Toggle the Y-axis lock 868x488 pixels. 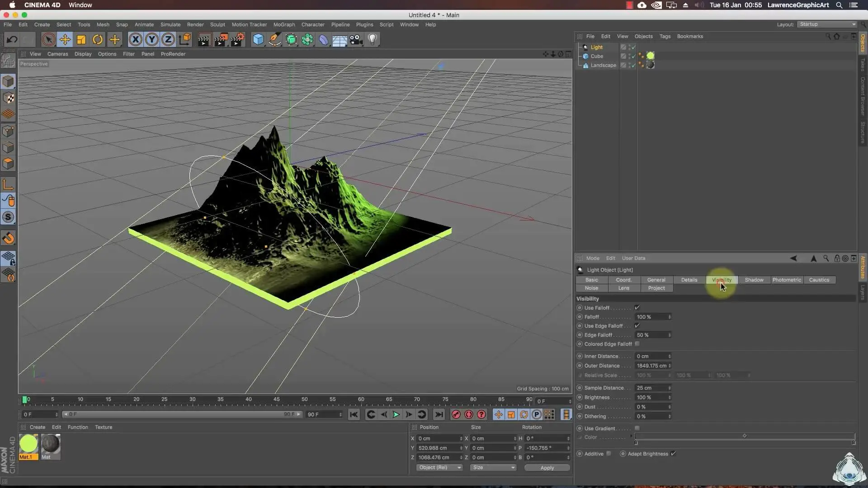[152, 40]
